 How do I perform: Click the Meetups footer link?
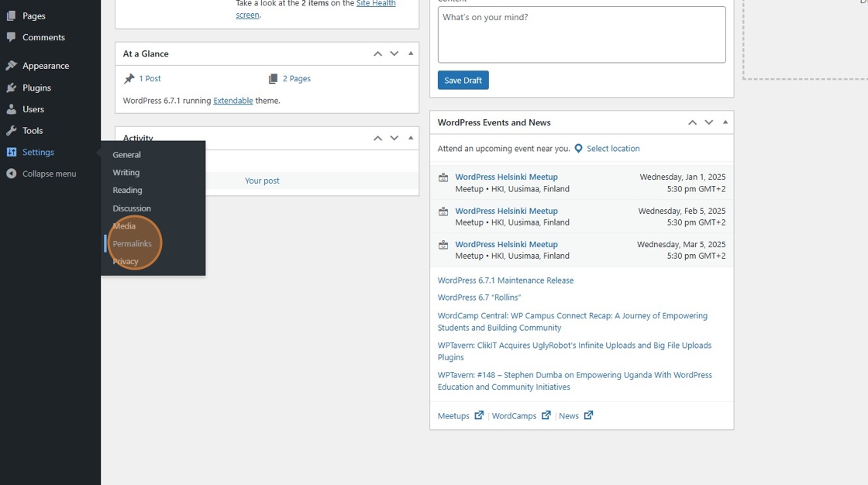coord(453,416)
